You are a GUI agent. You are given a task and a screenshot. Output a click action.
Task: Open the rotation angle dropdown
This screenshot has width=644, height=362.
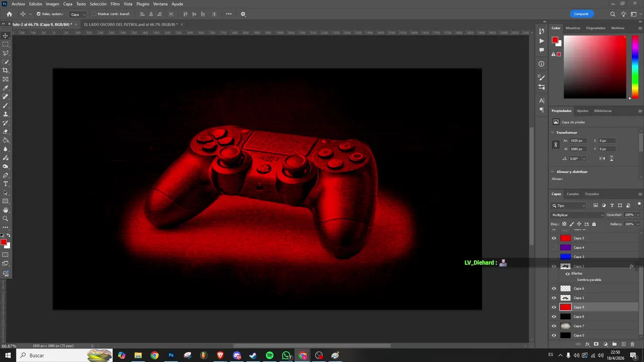pyautogui.click(x=584, y=159)
